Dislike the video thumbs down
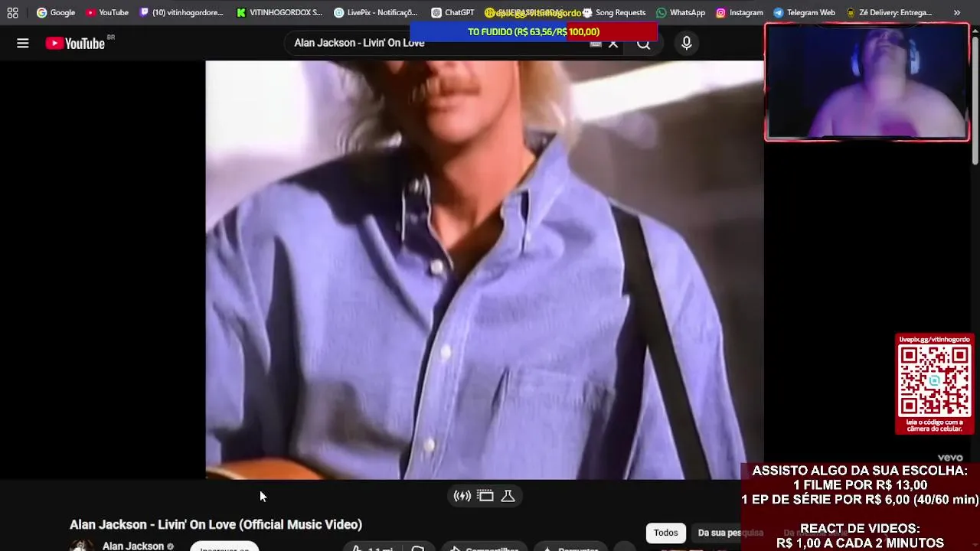 (418, 548)
